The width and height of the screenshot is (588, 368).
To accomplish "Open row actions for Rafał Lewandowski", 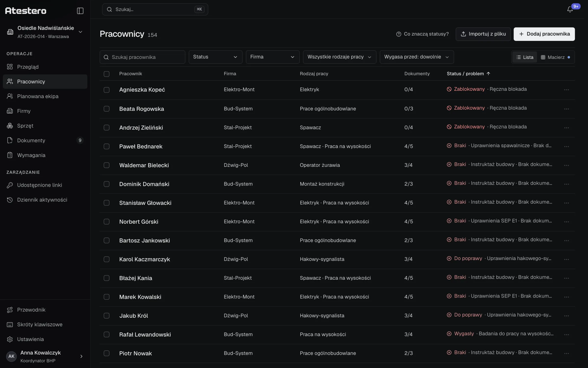I will point(566,335).
